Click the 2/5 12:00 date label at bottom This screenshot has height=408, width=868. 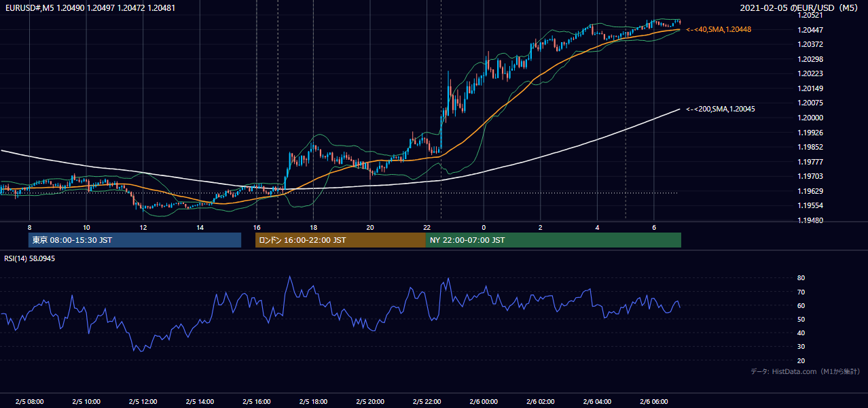coord(143,402)
